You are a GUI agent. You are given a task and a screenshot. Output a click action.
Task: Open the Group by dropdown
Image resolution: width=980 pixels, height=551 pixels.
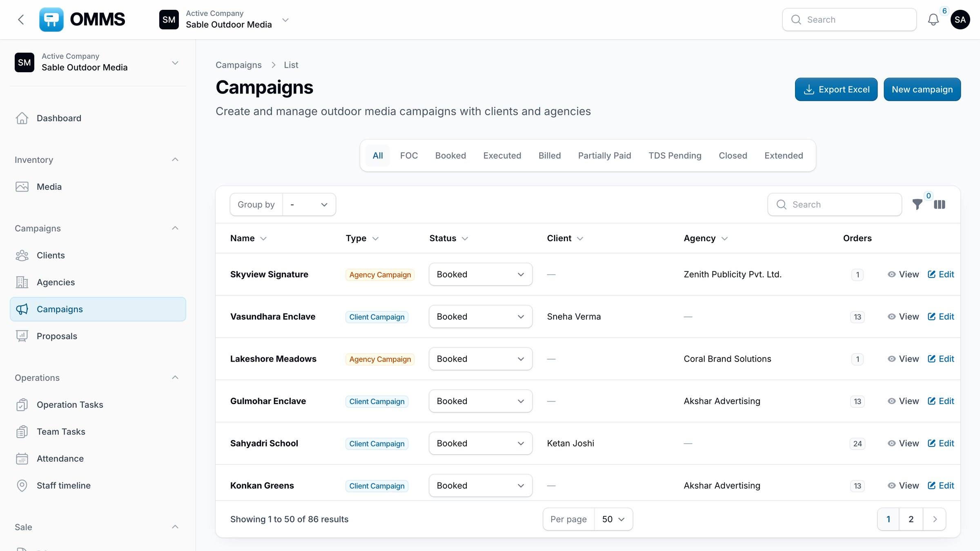pos(309,204)
